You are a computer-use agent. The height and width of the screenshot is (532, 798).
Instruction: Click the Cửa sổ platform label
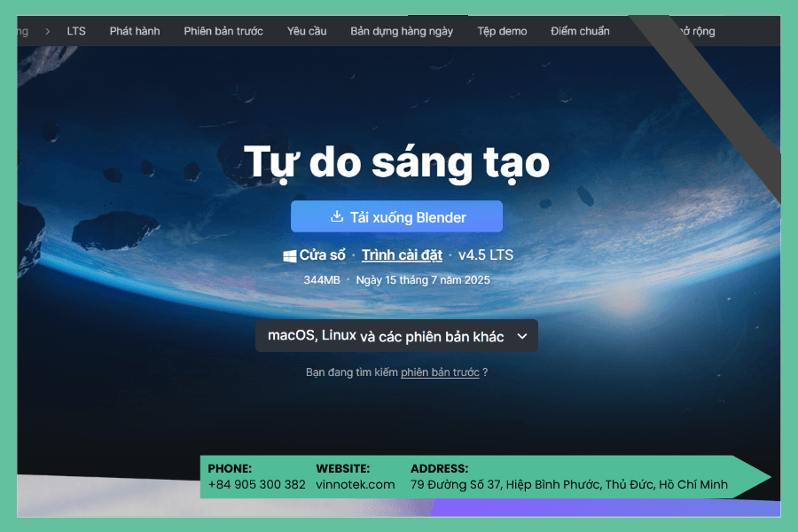(322, 254)
